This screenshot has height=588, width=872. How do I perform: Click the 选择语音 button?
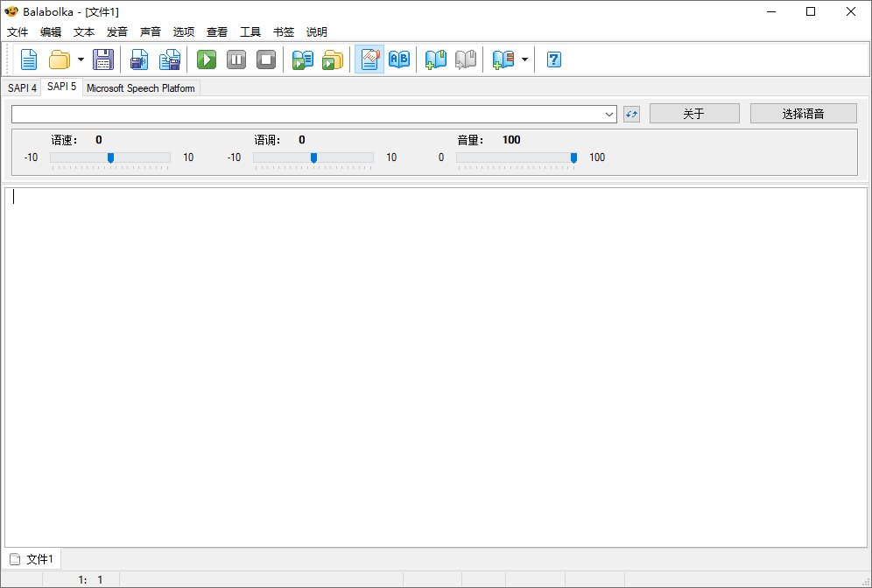(x=803, y=114)
